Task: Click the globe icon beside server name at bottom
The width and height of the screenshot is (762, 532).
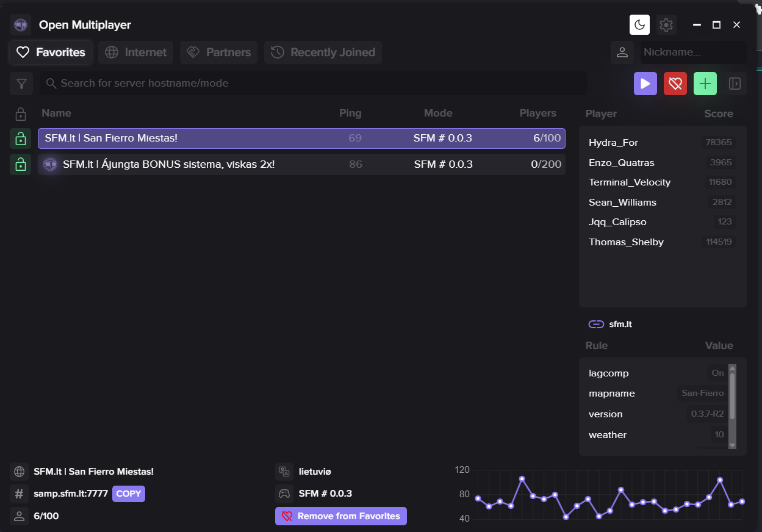Action: (20, 472)
